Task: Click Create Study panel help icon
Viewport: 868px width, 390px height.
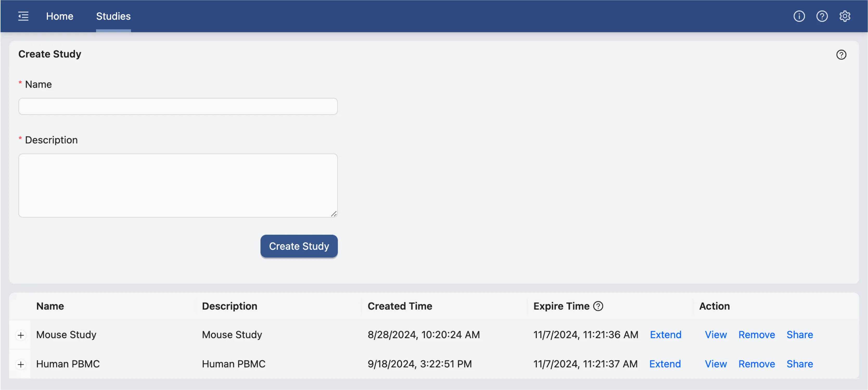Action: (841, 55)
